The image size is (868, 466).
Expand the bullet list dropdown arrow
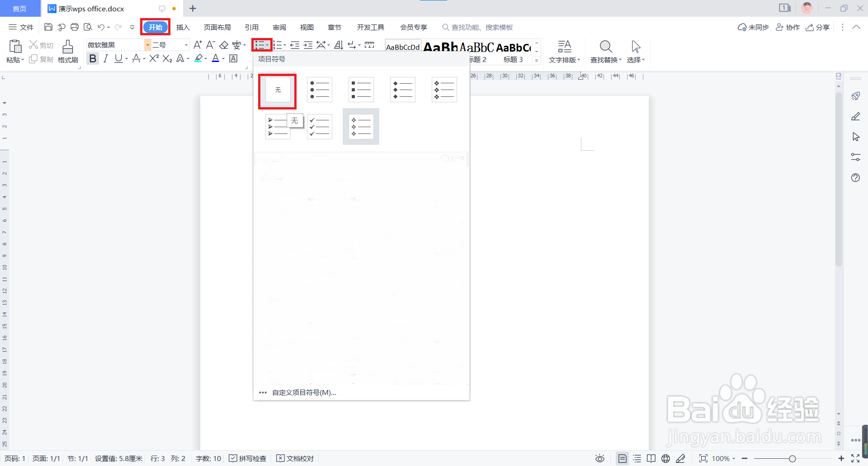[x=268, y=45]
